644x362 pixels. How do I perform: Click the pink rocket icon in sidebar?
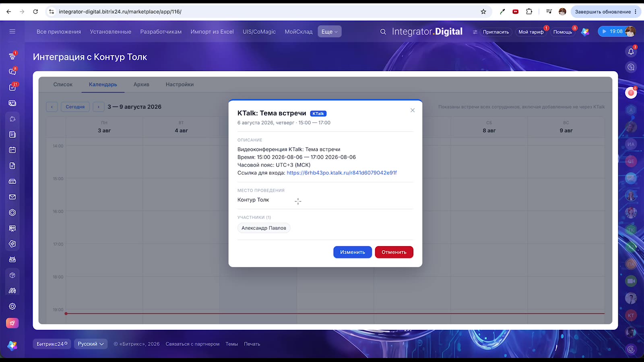(12, 323)
